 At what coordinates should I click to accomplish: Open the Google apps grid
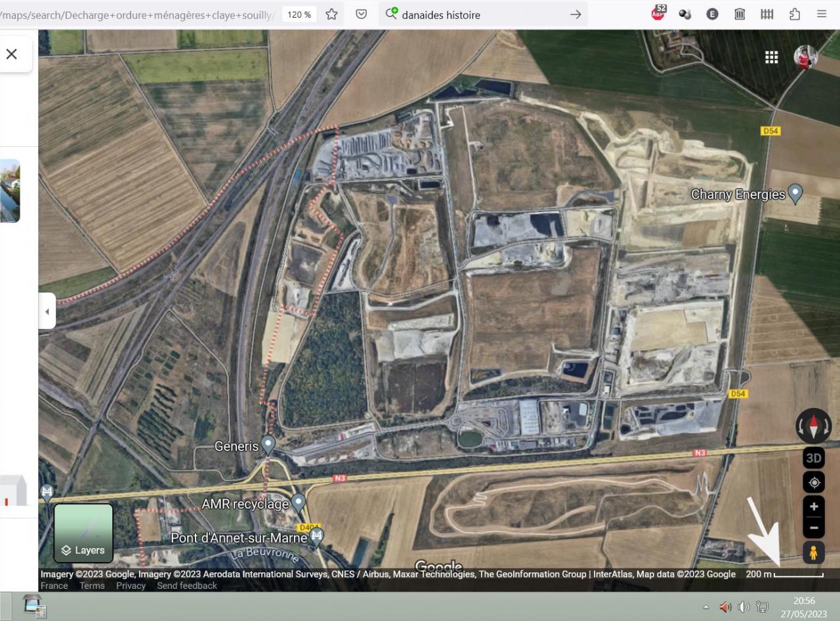[x=772, y=58]
